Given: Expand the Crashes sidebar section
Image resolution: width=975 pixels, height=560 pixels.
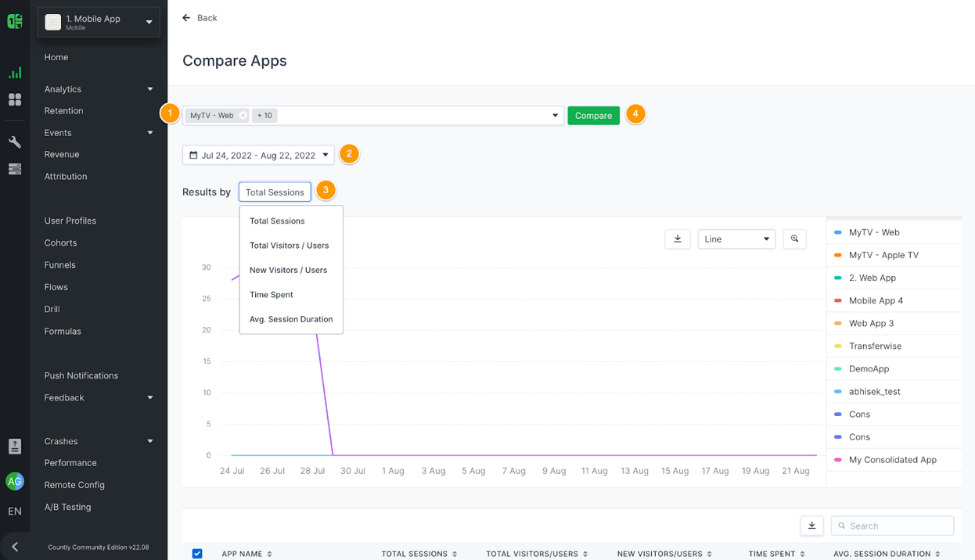Looking at the screenshot, I should [150, 441].
